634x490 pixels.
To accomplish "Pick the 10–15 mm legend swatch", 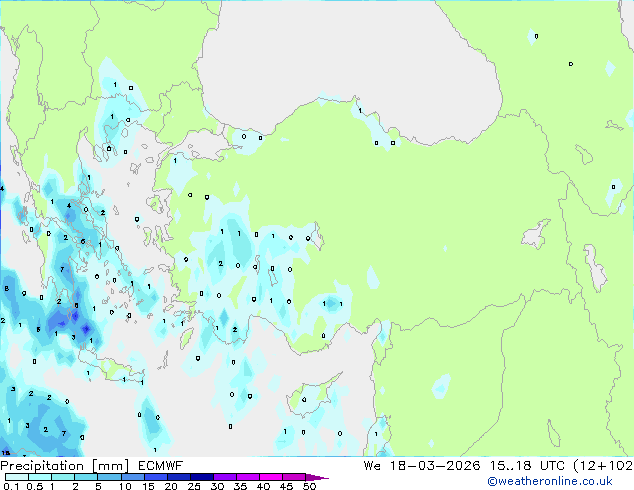I will click(132, 477).
